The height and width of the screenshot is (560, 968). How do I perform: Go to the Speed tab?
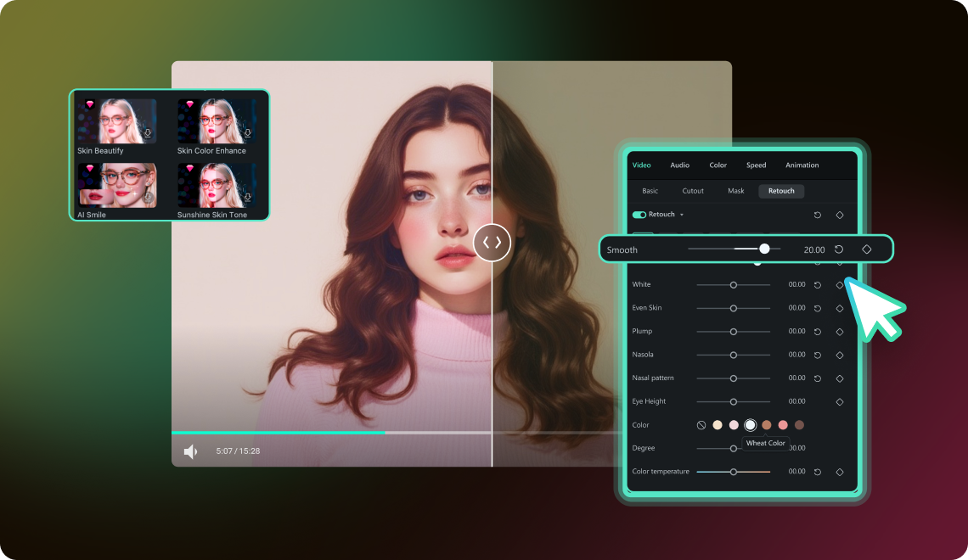pos(757,165)
